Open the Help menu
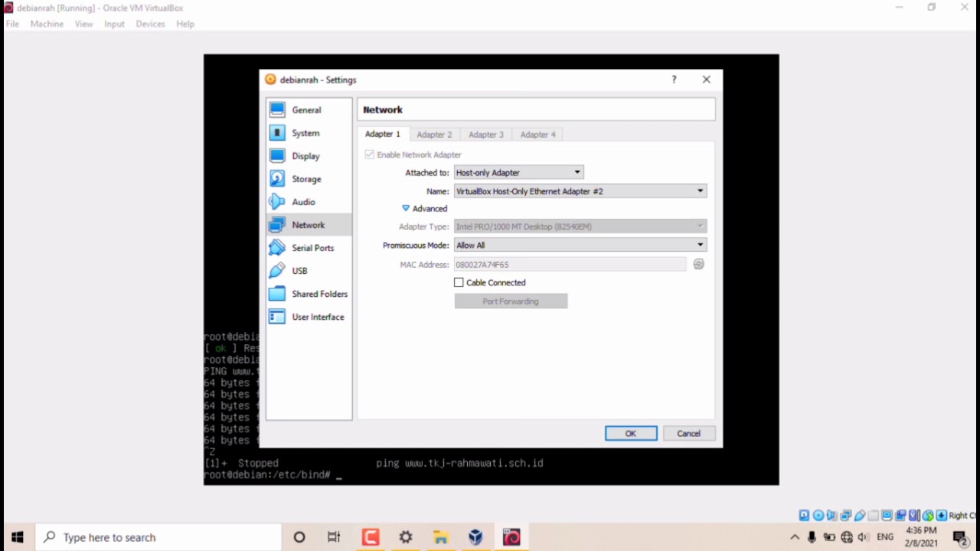The image size is (980, 551). point(185,24)
